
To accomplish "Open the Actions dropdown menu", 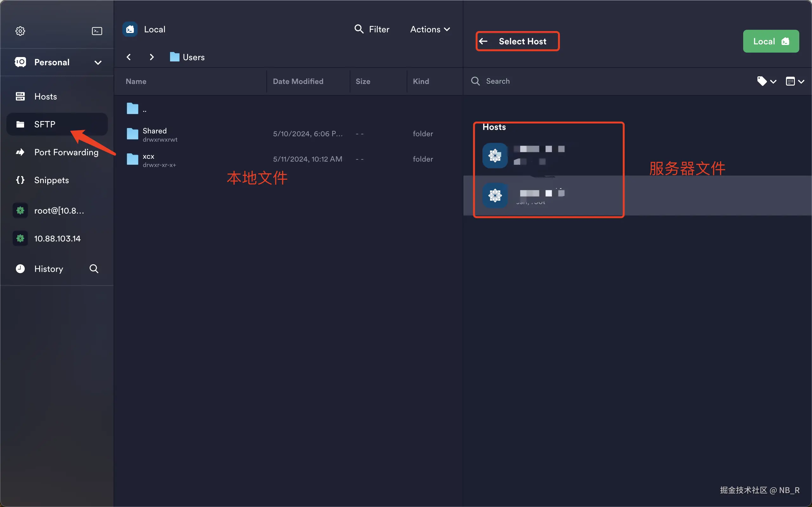I will [430, 29].
